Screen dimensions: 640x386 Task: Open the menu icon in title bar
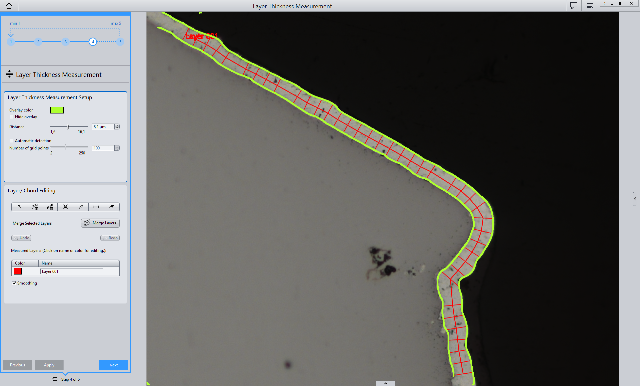590,5
